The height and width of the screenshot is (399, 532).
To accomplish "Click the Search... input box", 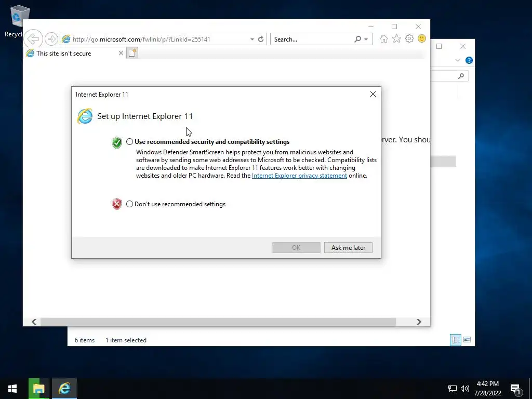I will coord(312,39).
